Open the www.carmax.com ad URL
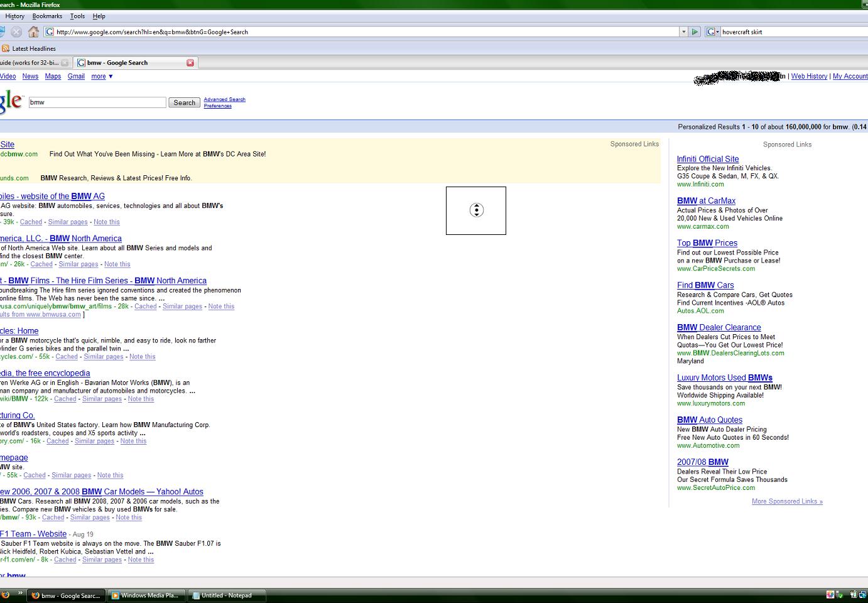The width and height of the screenshot is (868, 603). coord(703,226)
